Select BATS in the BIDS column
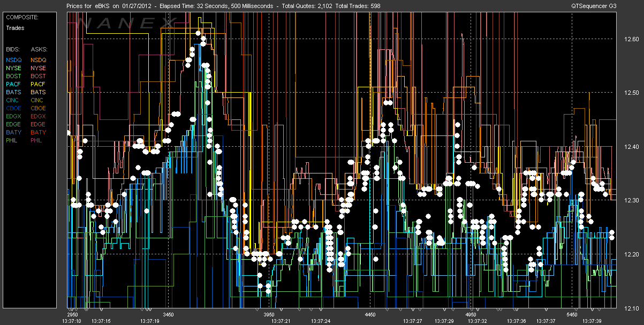Screen dimensions: 644x325 (x=14, y=92)
